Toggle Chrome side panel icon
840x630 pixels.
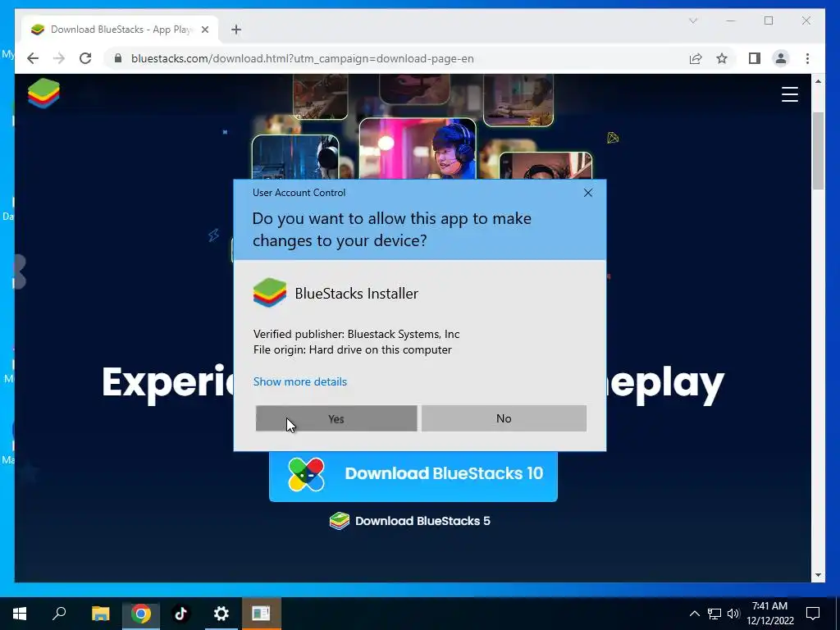click(x=755, y=58)
